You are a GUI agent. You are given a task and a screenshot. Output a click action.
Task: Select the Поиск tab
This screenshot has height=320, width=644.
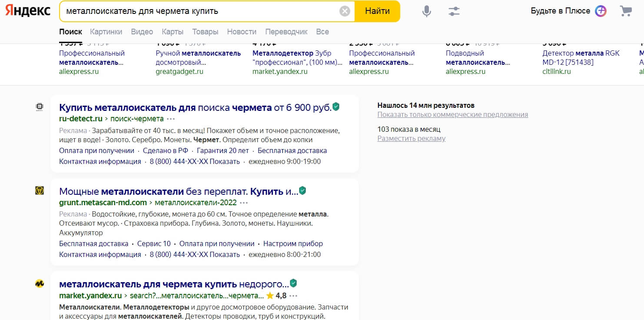(x=70, y=32)
